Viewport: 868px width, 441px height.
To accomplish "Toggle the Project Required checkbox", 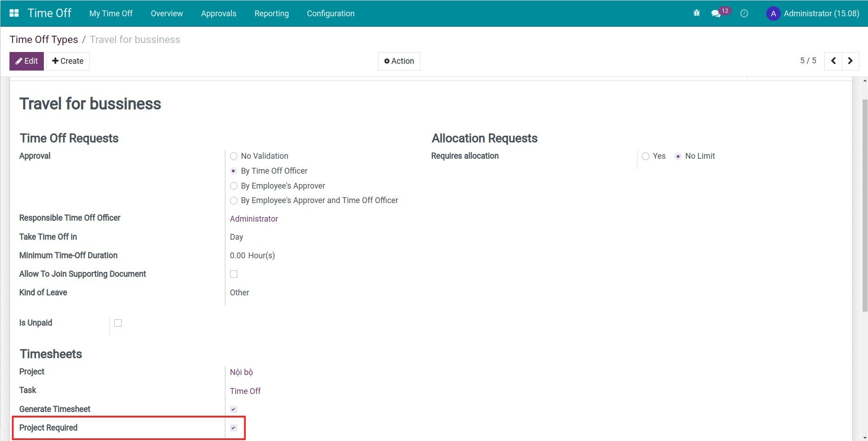I will click(233, 427).
